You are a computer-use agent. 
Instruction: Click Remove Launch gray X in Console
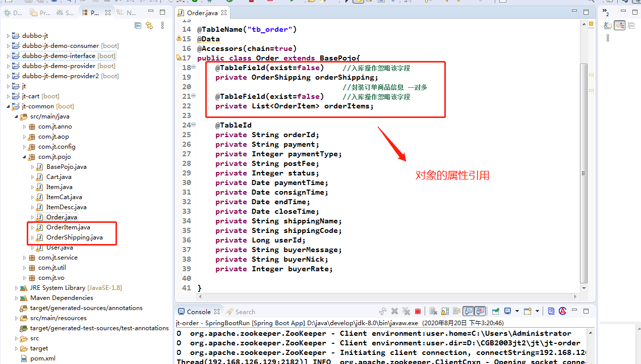coord(395,312)
